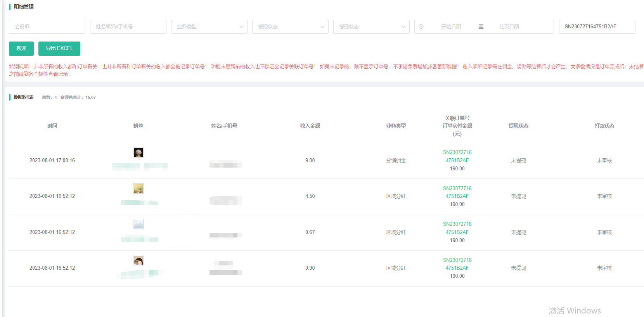
Task: Click the 明细列表 section title
Action: click(x=24, y=97)
